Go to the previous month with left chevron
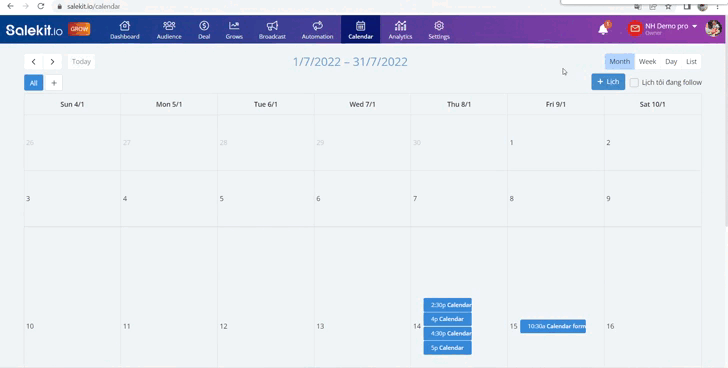This screenshot has width=728, height=368. pyautogui.click(x=33, y=62)
